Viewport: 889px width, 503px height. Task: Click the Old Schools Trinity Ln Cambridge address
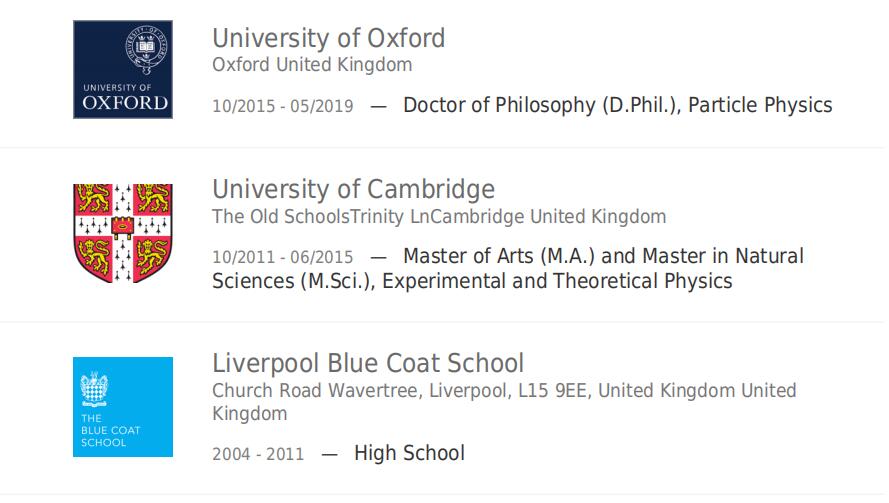(x=438, y=216)
